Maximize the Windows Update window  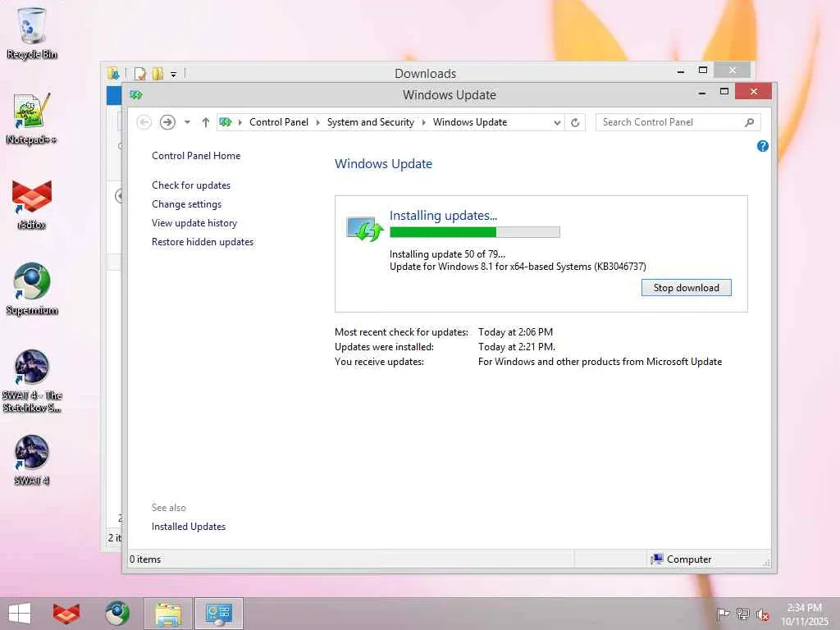724,92
